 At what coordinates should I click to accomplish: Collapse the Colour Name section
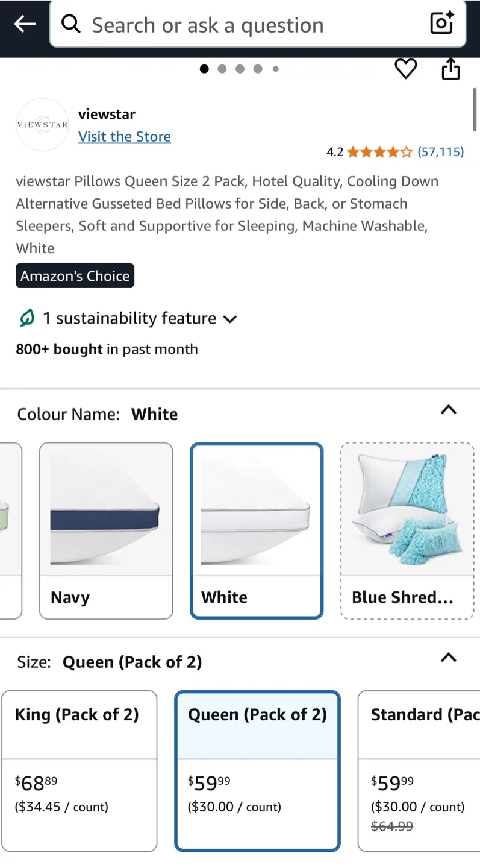tap(448, 410)
